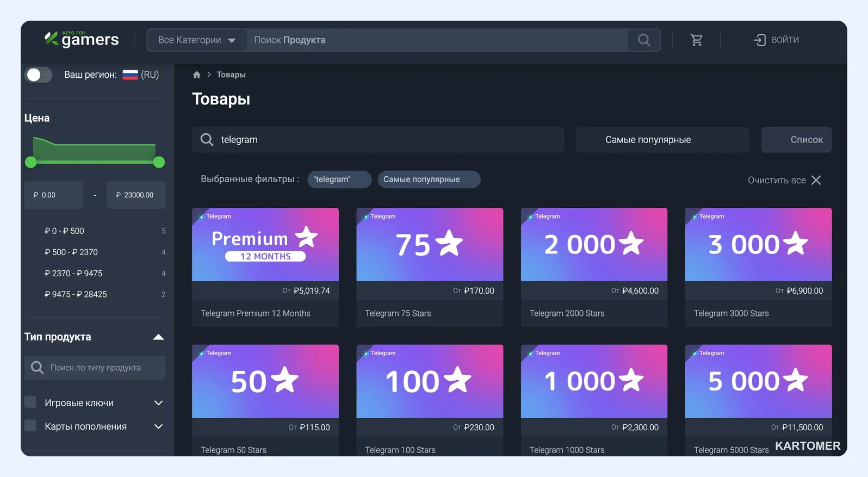This screenshot has width=868, height=477.
Task: Click the Russian flag region icon
Action: tap(130, 75)
